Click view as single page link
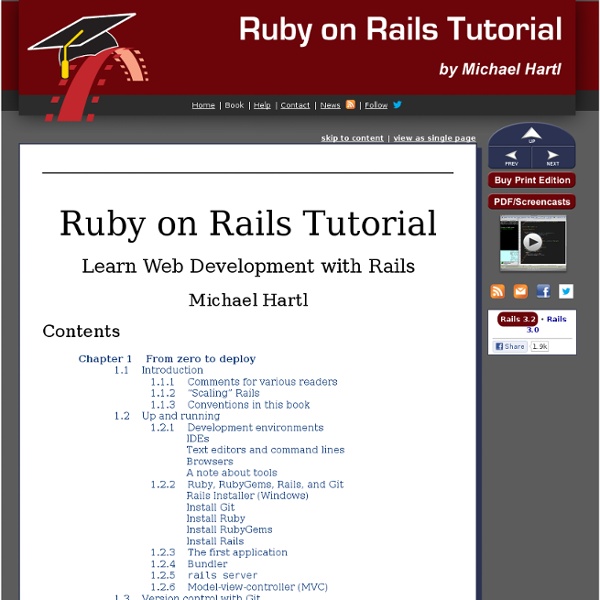This screenshot has width=600, height=600. coord(434,138)
